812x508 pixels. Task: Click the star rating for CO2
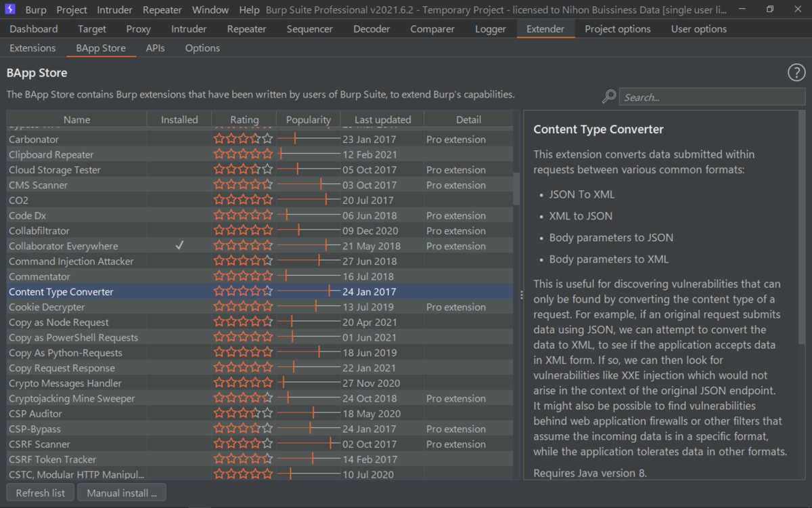point(244,200)
